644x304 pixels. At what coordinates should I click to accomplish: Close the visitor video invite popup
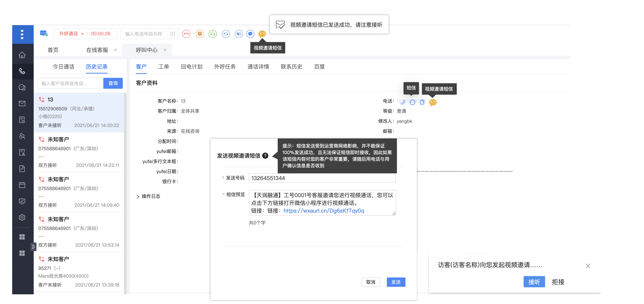coord(588,266)
